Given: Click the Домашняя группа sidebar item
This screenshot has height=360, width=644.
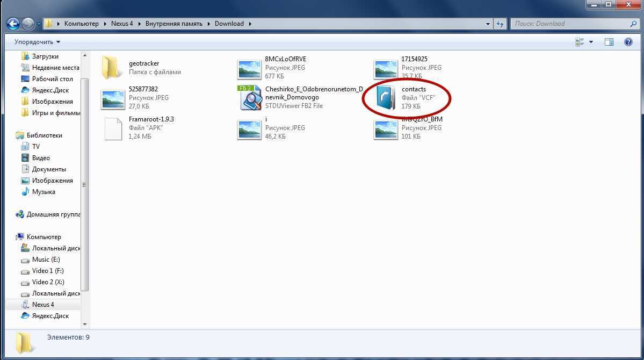Looking at the screenshot, I should point(53,214).
